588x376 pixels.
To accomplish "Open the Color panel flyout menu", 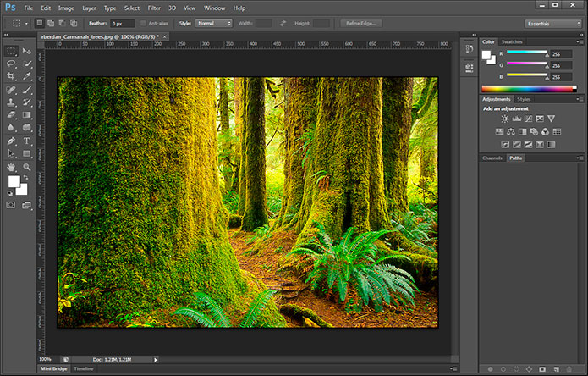I will click(580, 41).
